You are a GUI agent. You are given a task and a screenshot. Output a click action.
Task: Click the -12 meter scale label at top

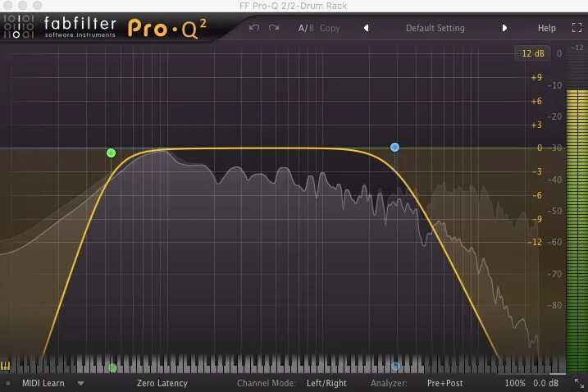pos(577,48)
